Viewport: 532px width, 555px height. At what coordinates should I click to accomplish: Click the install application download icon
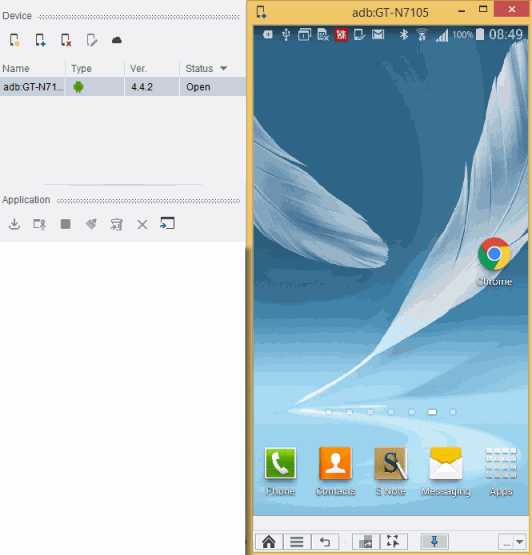click(x=15, y=224)
